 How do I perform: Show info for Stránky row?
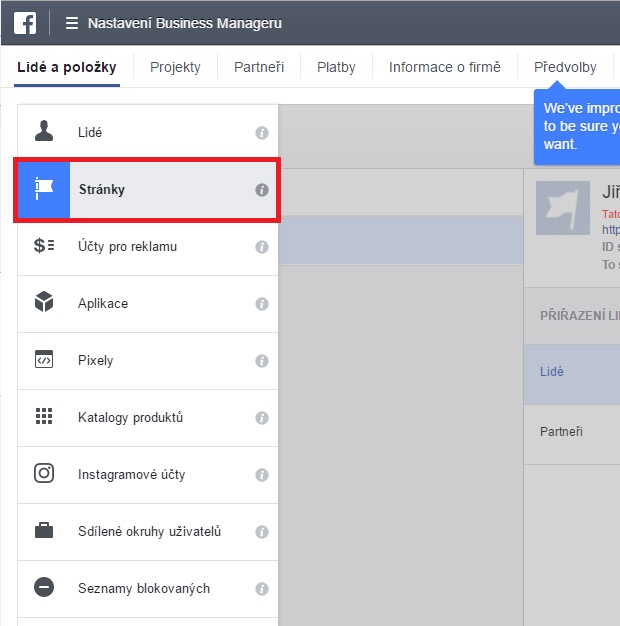262,190
